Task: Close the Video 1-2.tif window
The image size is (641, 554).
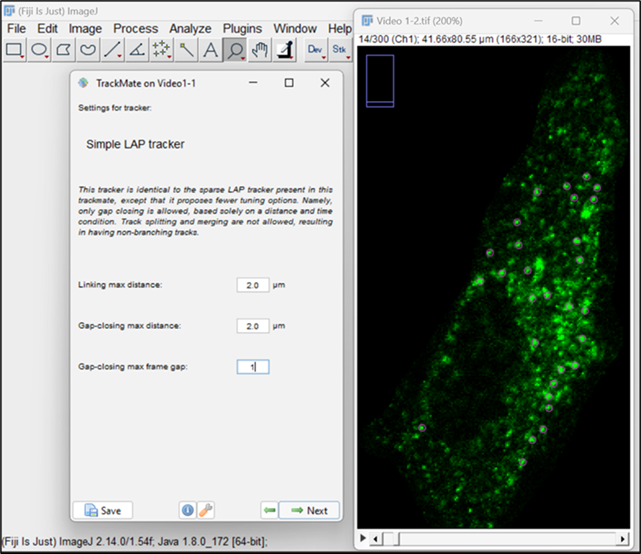Action: pos(614,21)
